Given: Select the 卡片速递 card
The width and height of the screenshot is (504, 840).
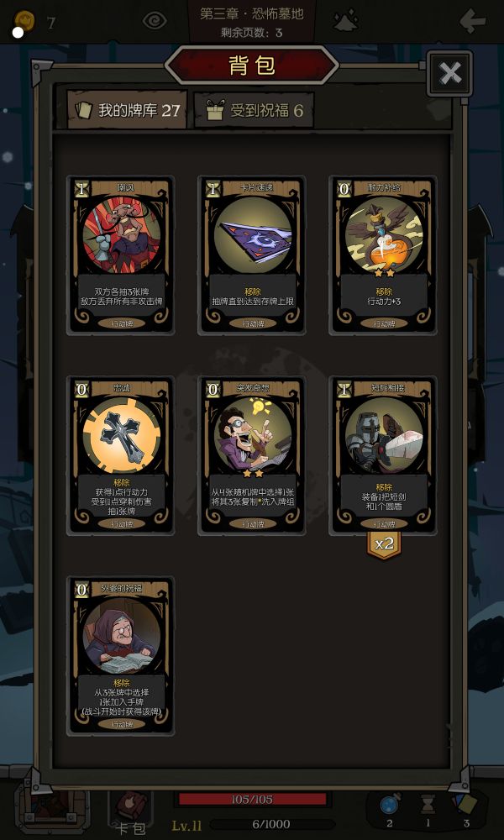Looking at the screenshot, I should tap(252, 255).
